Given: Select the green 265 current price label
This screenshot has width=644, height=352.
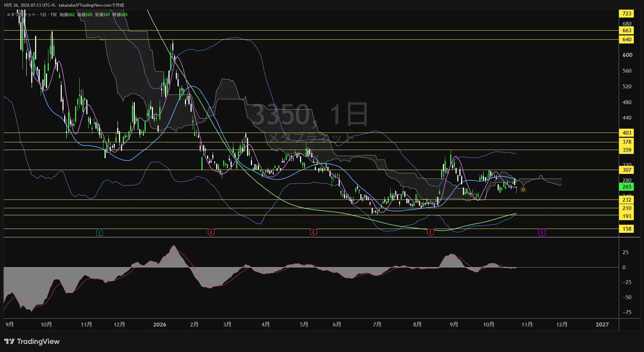Looking at the screenshot, I should 626,187.
